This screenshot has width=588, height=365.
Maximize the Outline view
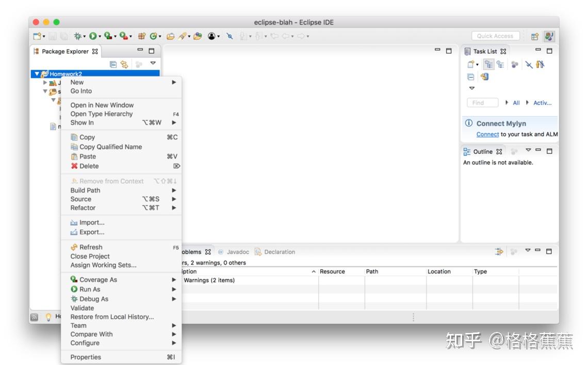pos(549,151)
